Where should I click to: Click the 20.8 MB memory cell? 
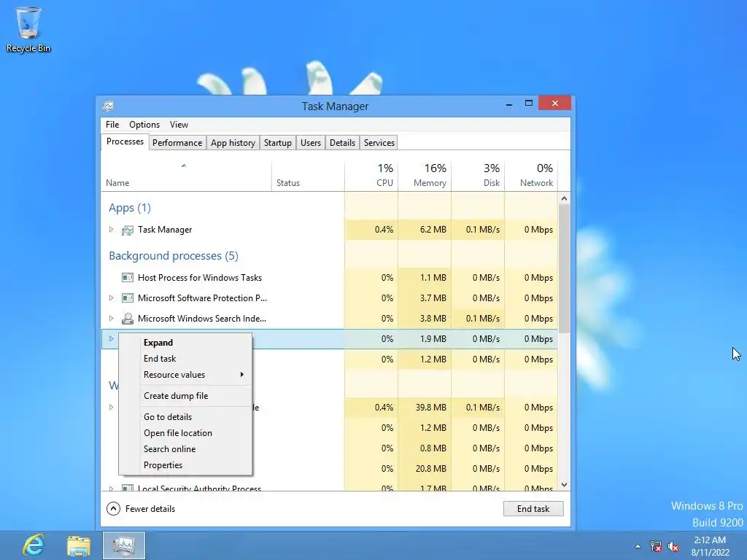coord(425,469)
